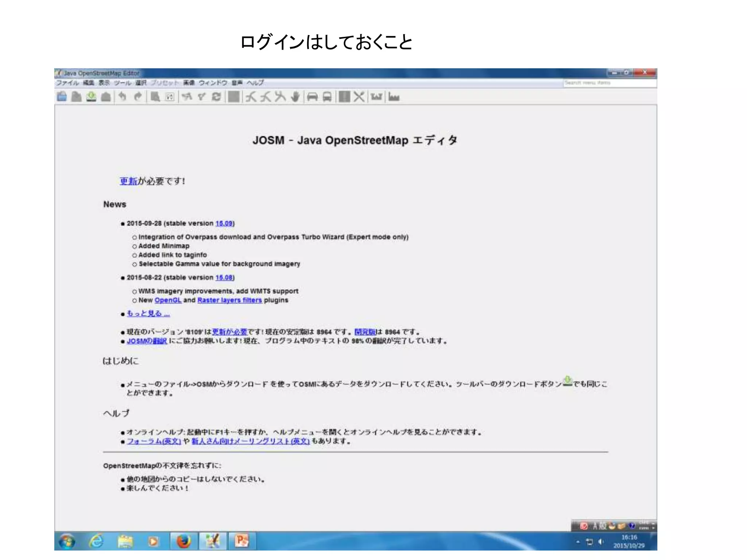The height and width of the screenshot is (560, 747).
Task: Open the ウィンドウ menu
Action: tap(213, 83)
